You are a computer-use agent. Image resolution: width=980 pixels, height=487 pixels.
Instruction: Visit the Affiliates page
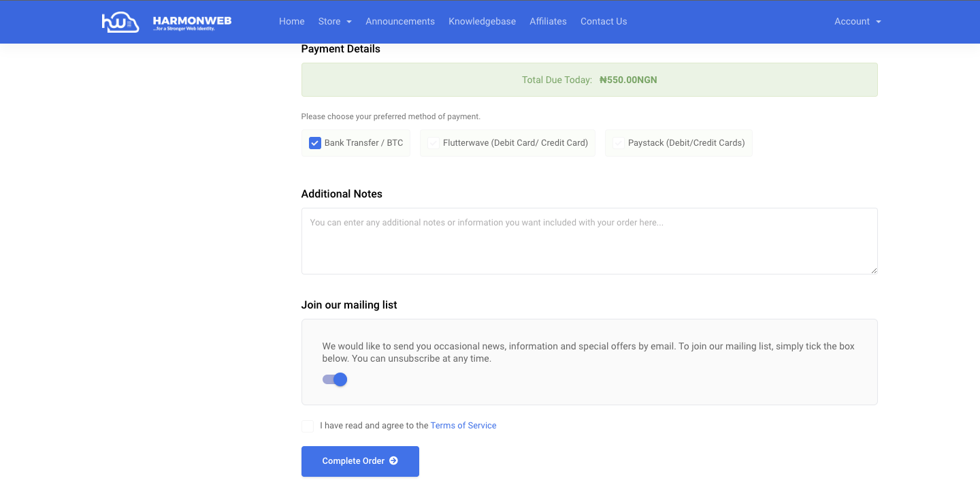coord(548,21)
